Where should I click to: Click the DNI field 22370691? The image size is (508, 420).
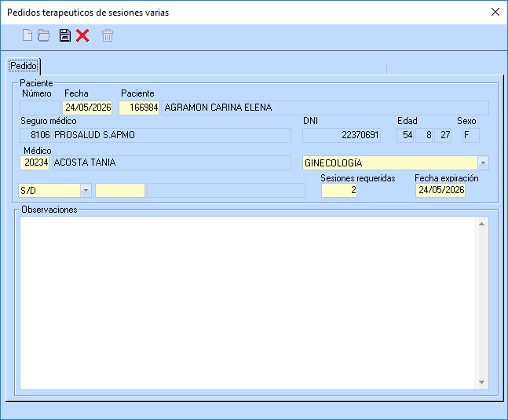click(x=342, y=135)
